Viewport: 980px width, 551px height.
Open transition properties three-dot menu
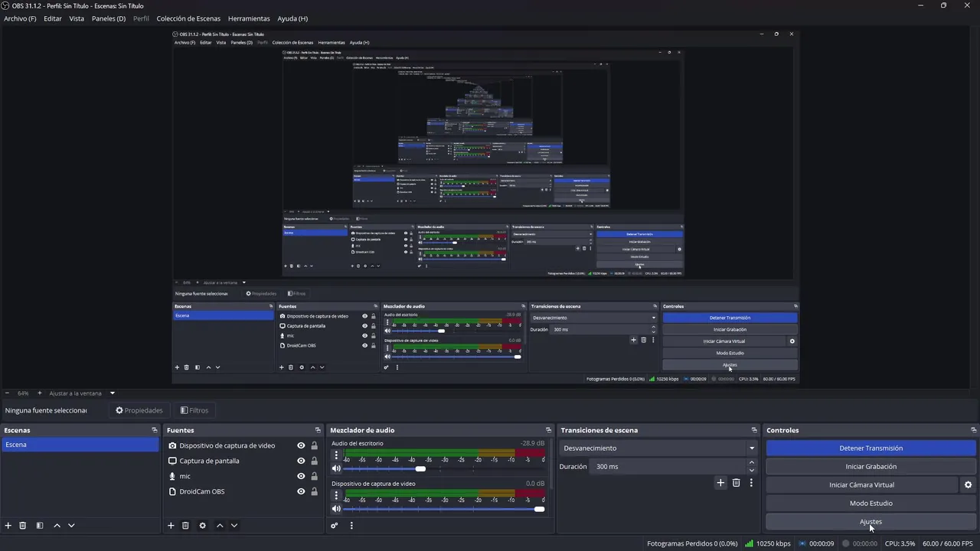point(751,483)
